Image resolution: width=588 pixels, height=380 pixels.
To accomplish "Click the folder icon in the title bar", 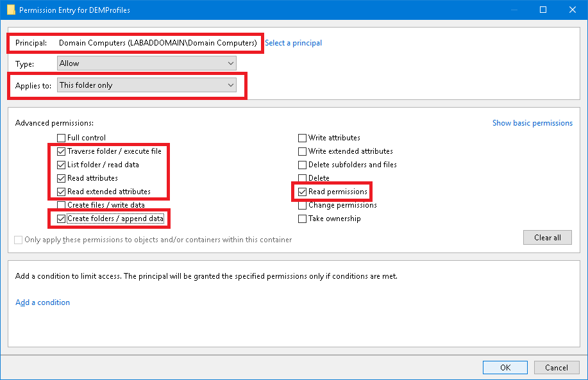I will pos(10,10).
